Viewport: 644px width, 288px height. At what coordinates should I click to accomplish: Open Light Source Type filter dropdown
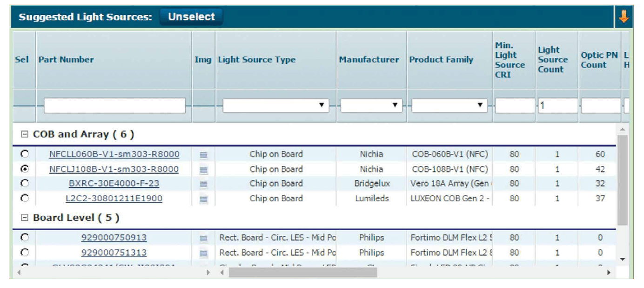click(276, 105)
